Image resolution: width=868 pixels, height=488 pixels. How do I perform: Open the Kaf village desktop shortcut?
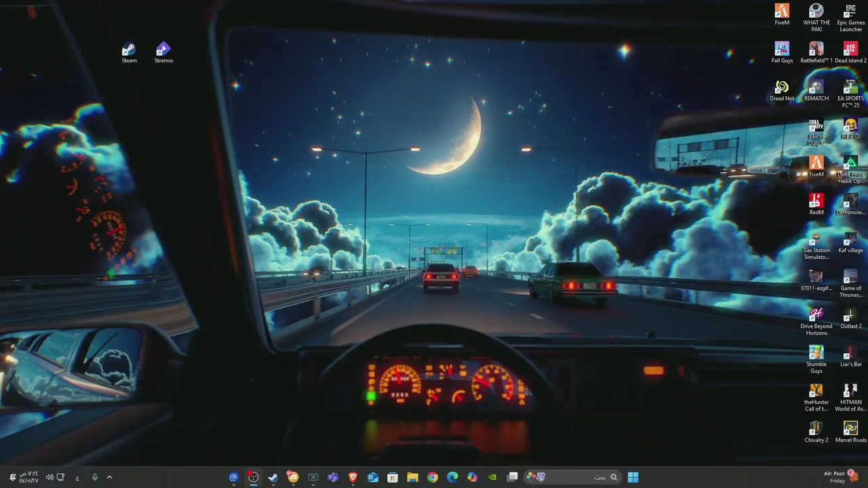click(850, 243)
